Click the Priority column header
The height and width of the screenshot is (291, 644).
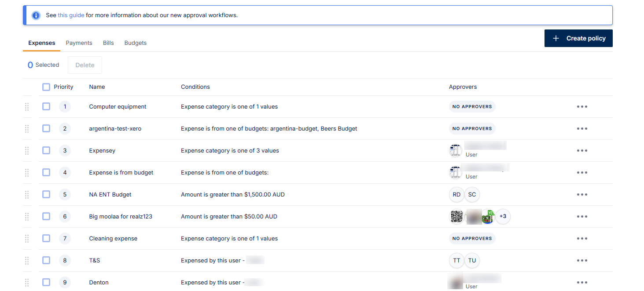tap(63, 87)
